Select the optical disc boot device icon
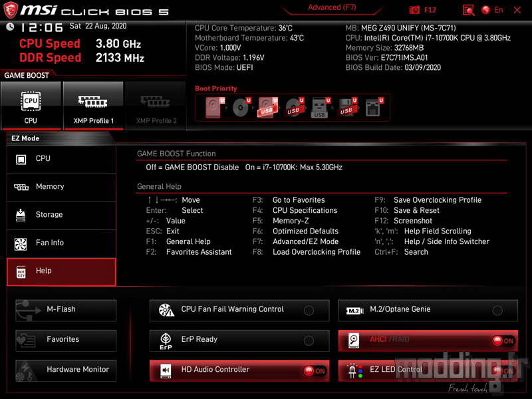Image resolution: width=532 pixels, height=399 pixels. point(241,108)
